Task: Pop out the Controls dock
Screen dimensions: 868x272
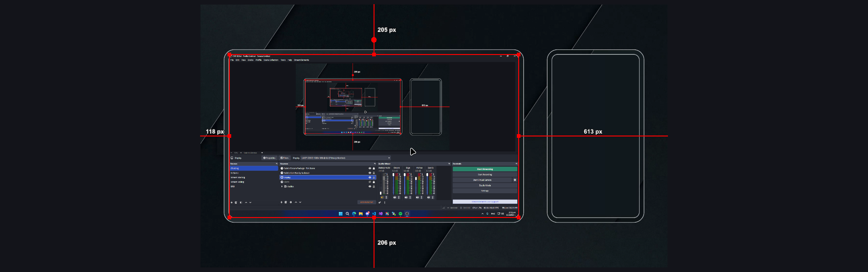Action: pyautogui.click(x=516, y=163)
